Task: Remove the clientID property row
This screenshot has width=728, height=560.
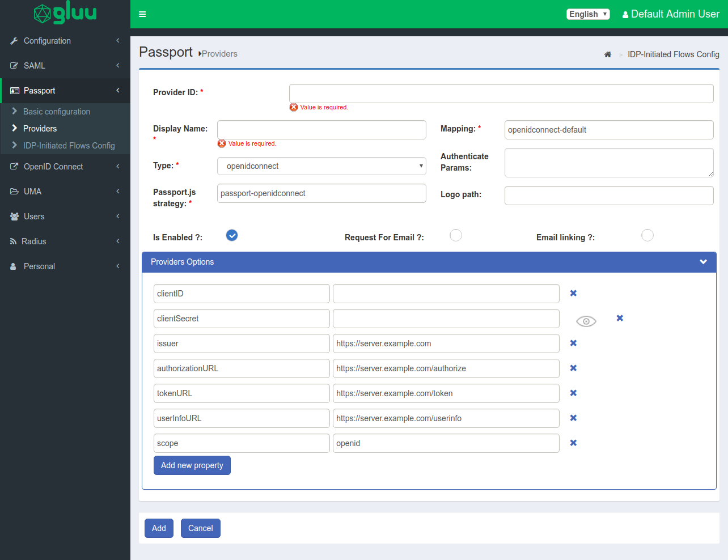Action: (x=573, y=294)
